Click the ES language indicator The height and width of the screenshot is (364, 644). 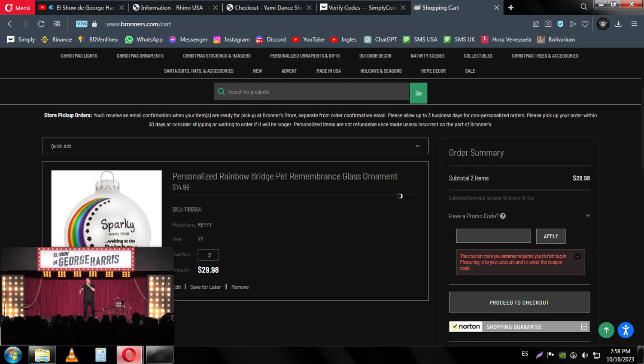point(525,354)
